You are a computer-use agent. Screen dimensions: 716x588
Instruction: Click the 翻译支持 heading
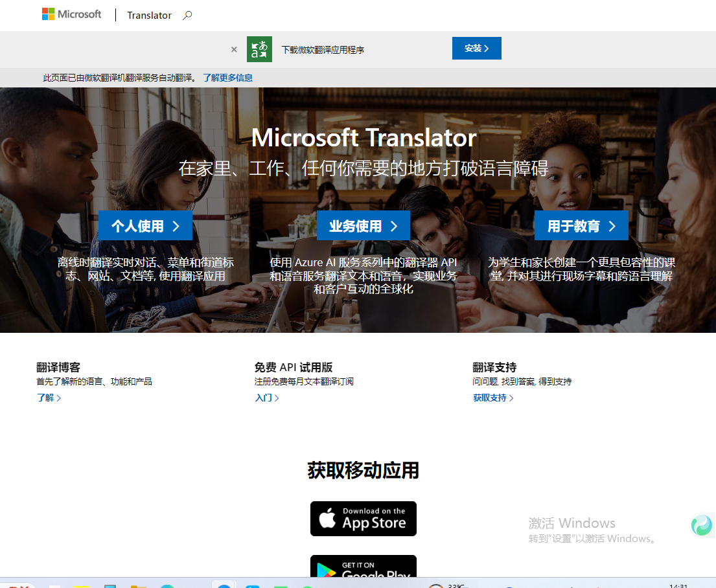point(494,367)
